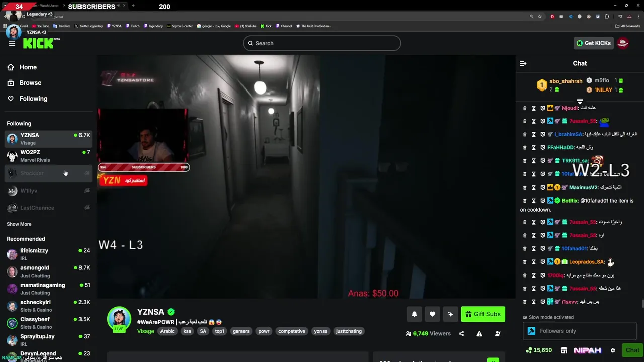Click the Visage category link under the stream title
The image size is (644, 362).
coord(146,331)
